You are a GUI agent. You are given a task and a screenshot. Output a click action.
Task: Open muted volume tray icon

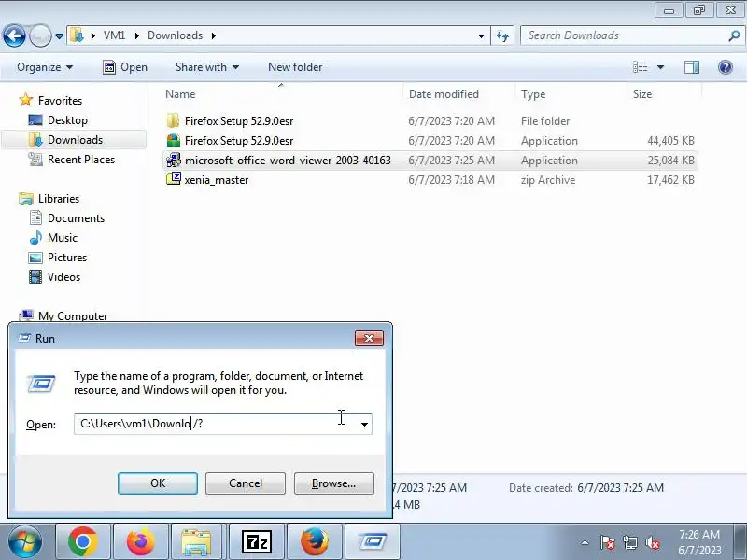(652, 542)
